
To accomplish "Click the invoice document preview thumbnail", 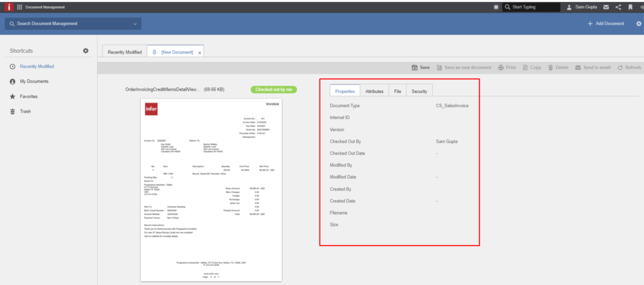I will (x=211, y=190).
